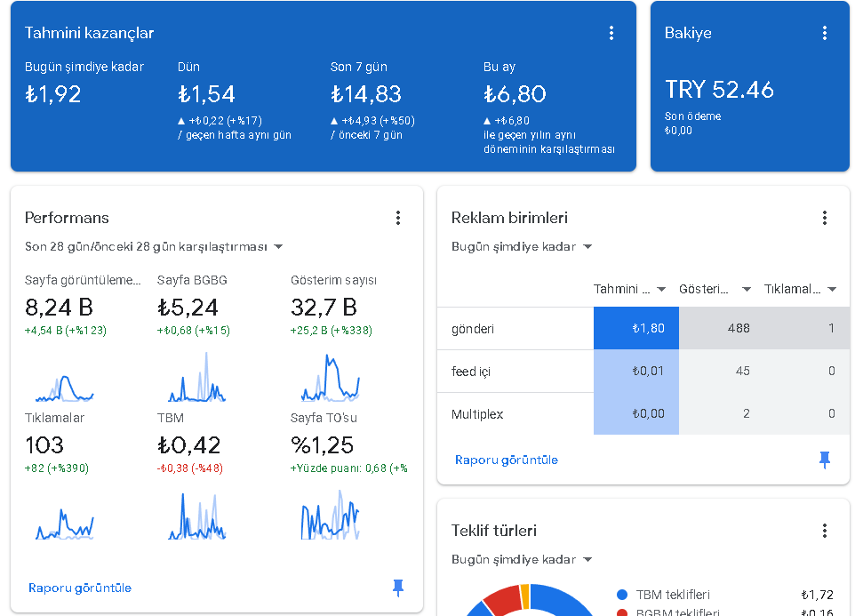Open the Tahmini kazançlar three-dot menu
This screenshot has width=863, height=616.
pyautogui.click(x=611, y=33)
